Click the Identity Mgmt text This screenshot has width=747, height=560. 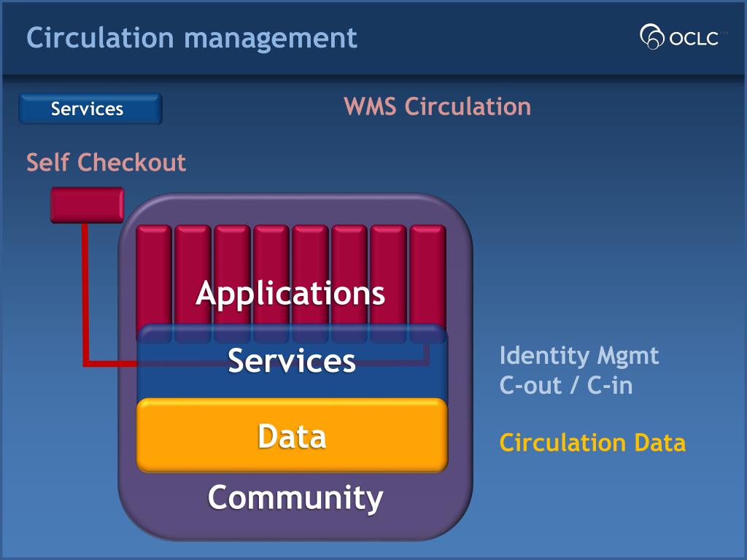click(x=578, y=356)
